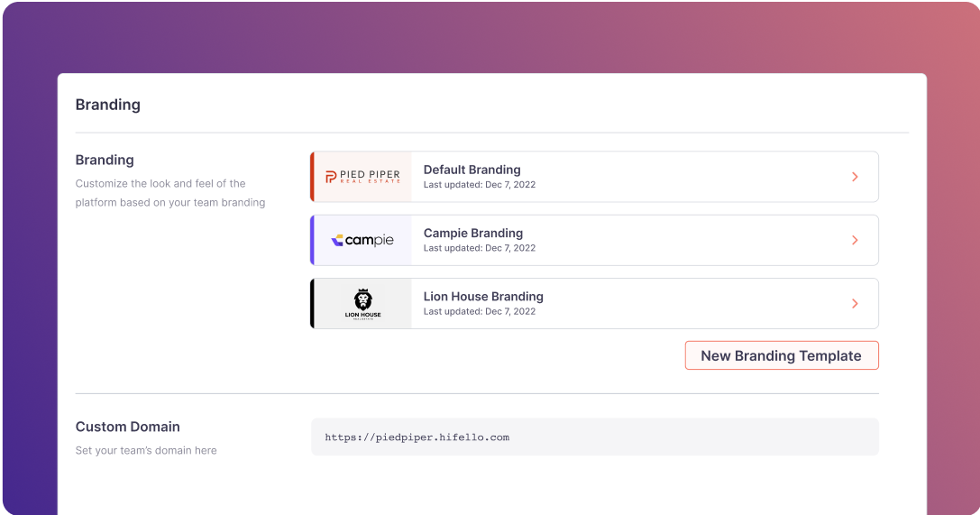Click 'Customize the look and feel' description
This screenshot has width=980, height=515.
click(170, 193)
